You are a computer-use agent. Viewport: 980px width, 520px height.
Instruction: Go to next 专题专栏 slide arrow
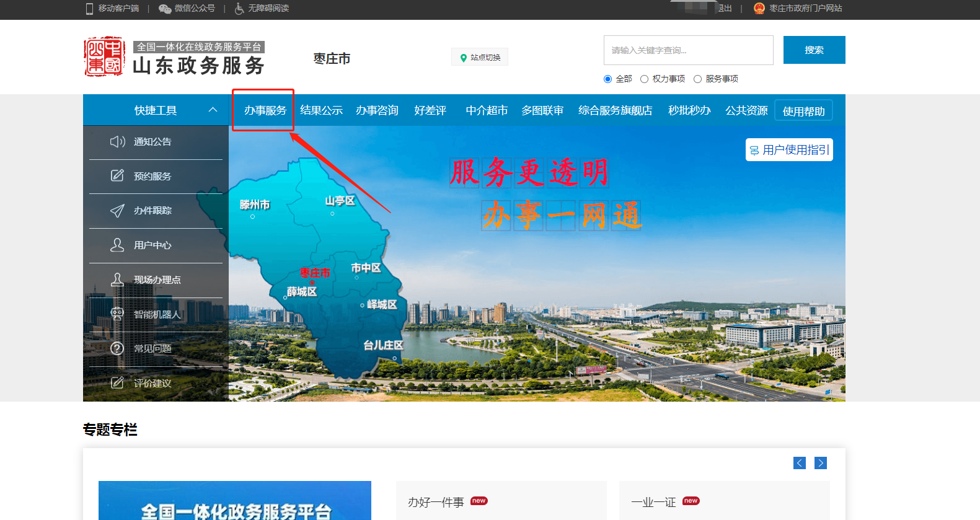tap(820, 463)
